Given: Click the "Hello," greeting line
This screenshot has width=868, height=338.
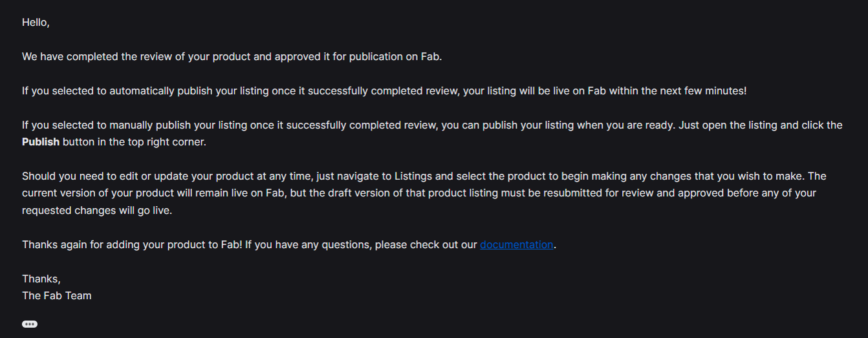Looking at the screenshot, I should click(36, 23).
